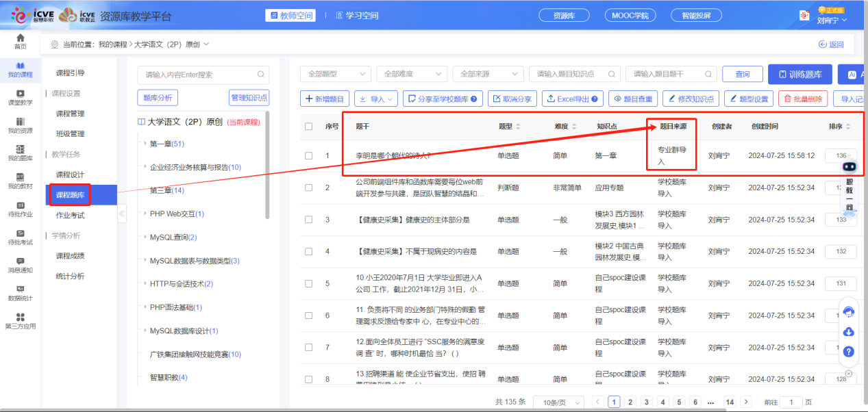The width and height of the screenshot is (868, 412).
Task: Select 作业考试 in the course menu
Action: tap(70, 215)
